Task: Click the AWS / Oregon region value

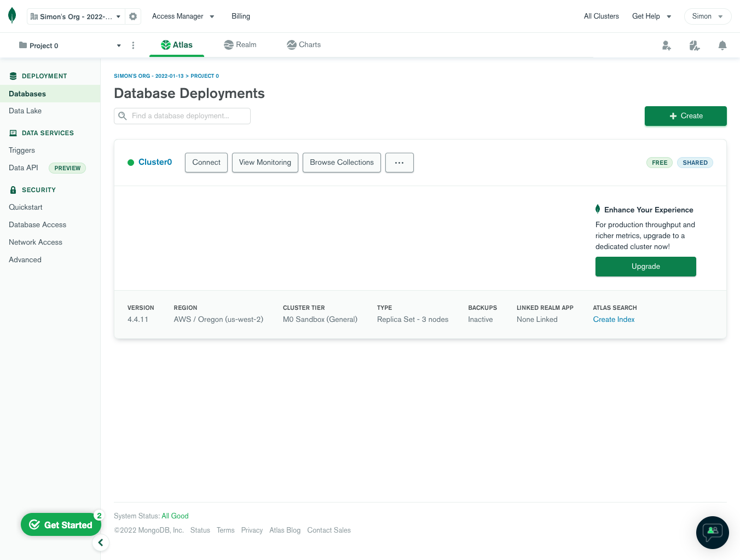Action: 218,319
